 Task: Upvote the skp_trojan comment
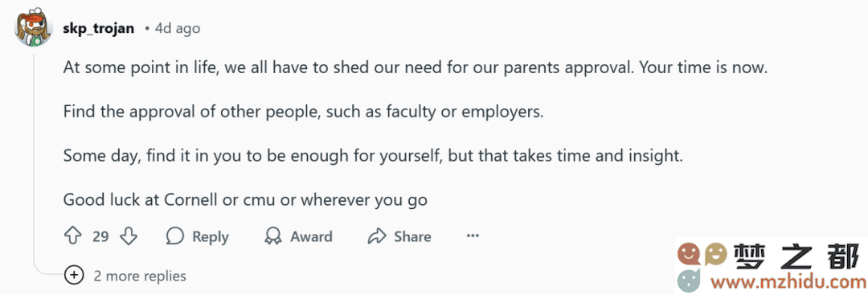tap(73, 237)
